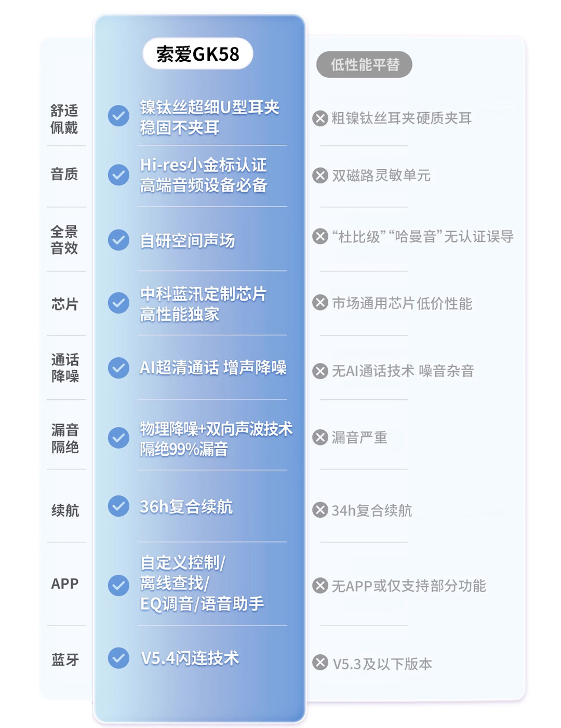Screen dimensions: 561x728
Task: Click the checkmark beside AI超清通话 增声降噪
Action: [118, 368]
